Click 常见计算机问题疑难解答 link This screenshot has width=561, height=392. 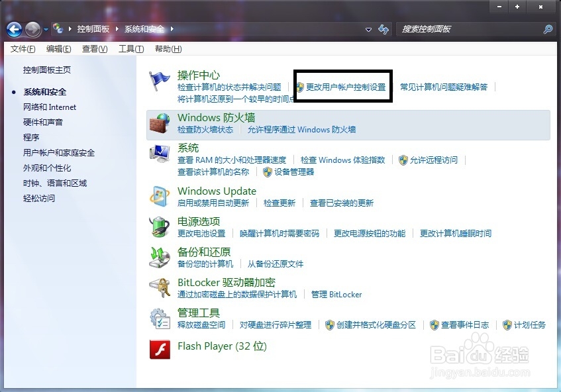(444, 87)
